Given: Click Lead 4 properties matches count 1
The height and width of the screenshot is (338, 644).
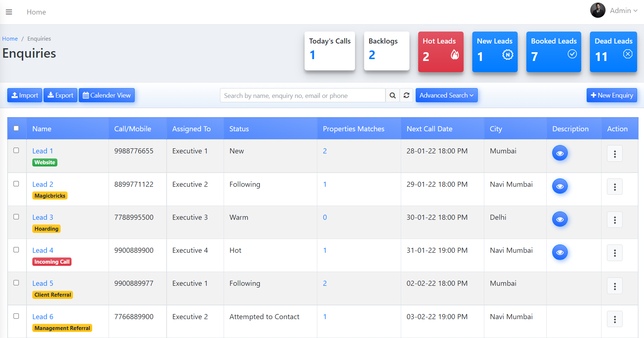Looking at the screenshot, I should point(325,250).
